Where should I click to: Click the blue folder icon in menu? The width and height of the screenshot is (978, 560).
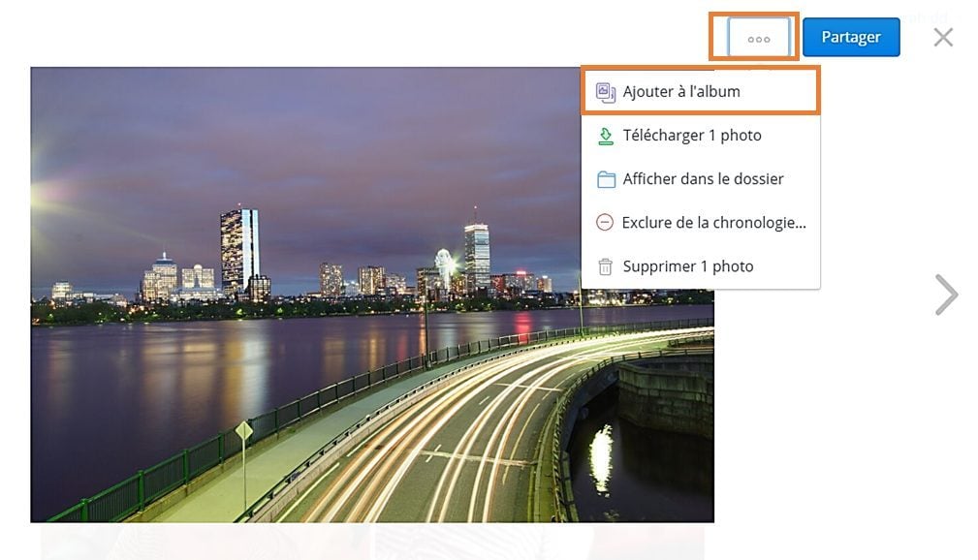606,179
